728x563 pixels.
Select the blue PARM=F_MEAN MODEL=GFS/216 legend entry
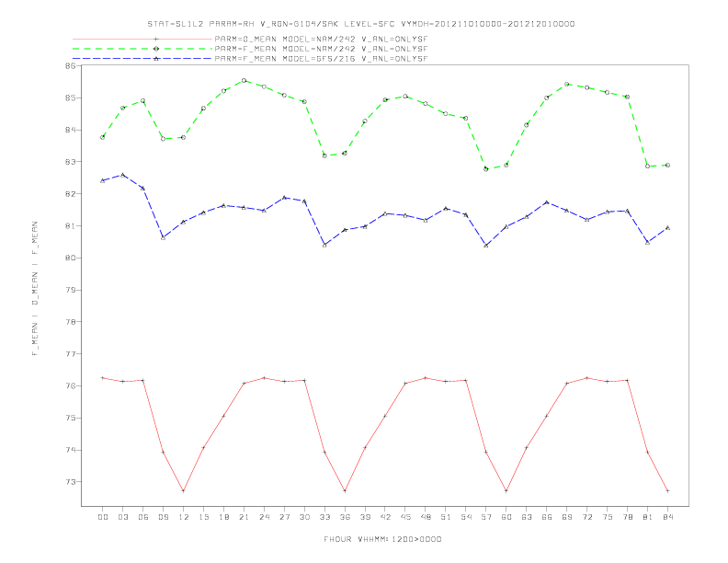pyautogui.click(x=250, y=59)
